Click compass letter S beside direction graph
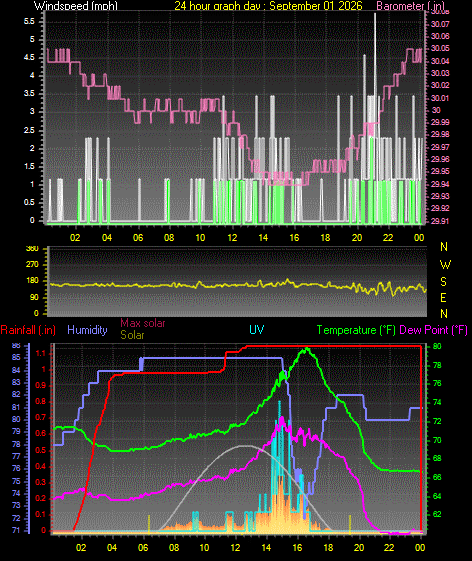472x561 pixels. click(443, 282)
